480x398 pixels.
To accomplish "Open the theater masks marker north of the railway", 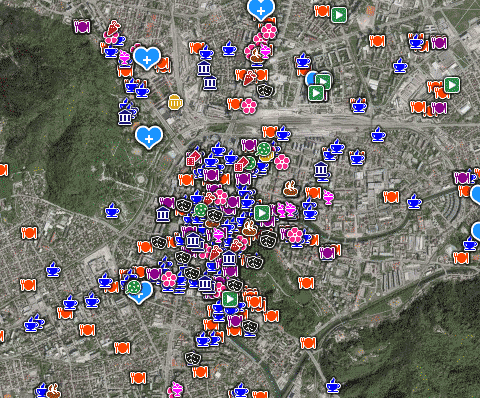I will [266, 90].
